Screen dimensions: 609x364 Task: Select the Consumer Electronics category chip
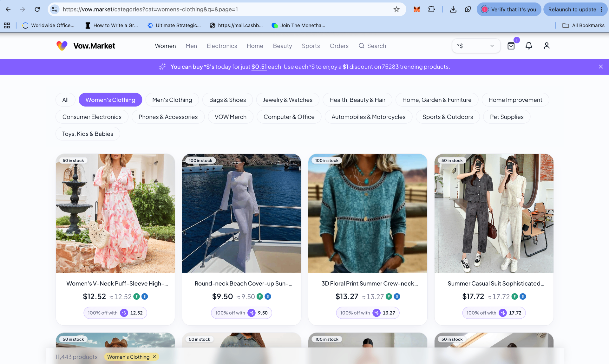tap(92, 117)
